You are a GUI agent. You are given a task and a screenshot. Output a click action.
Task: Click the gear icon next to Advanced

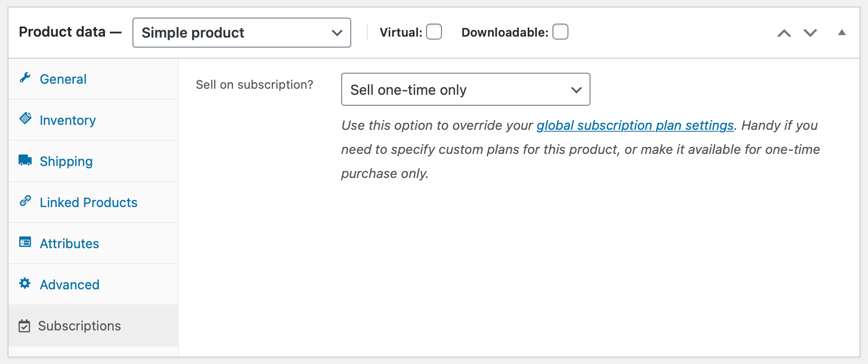tap(25, 283)
